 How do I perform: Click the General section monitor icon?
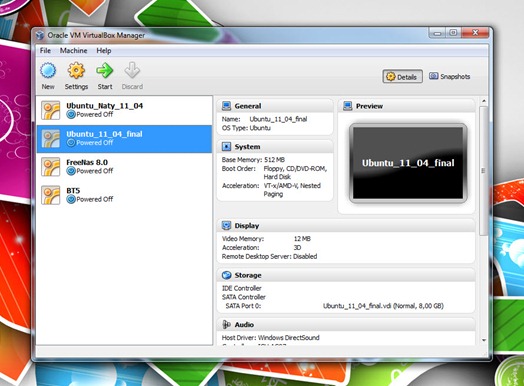pyautogui.click(x=226, y=106)
